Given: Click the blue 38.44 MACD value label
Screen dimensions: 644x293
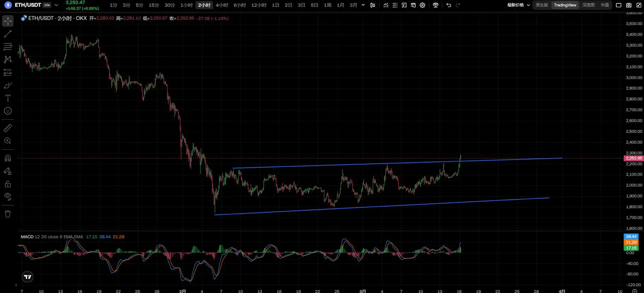Looking at the screenshot, I should (631, 236).
